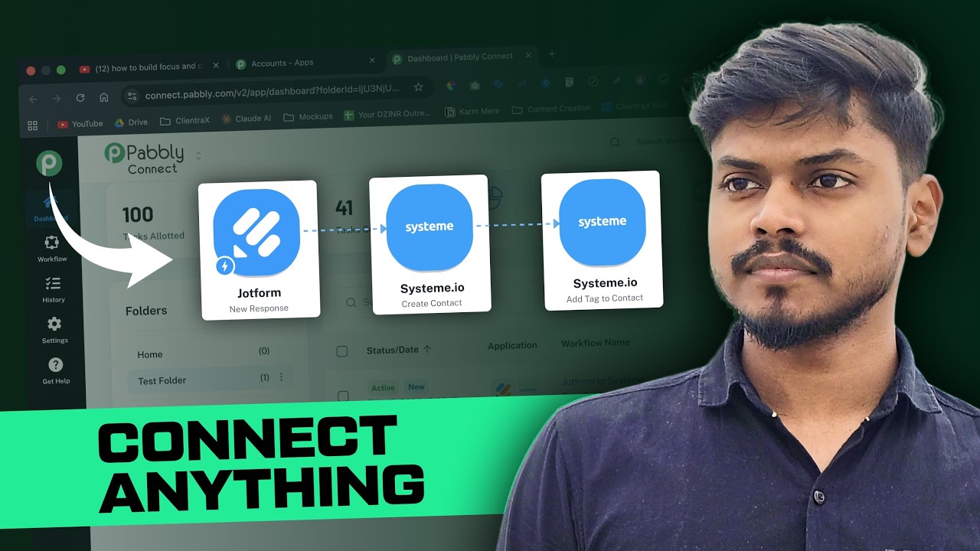Viewport: 980px width, 551px height.
Task: Open the History section in sidebar
Action: pos(54,289)
